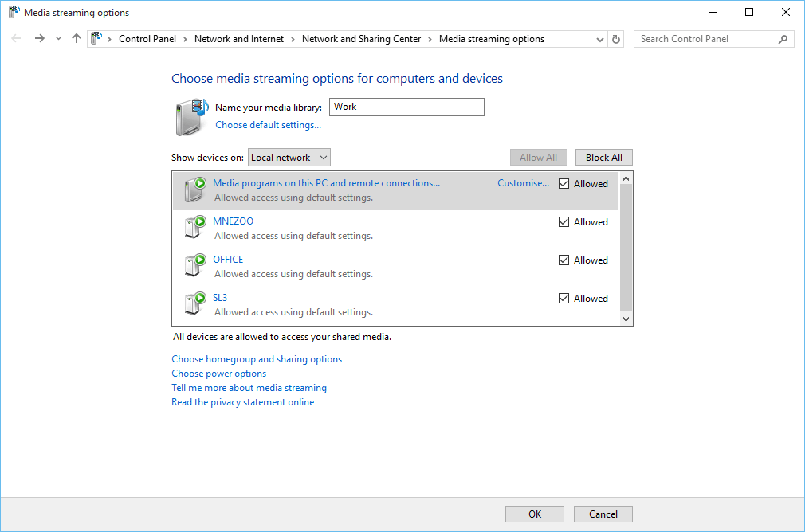Uncheck Allowed for OFFICE

[x=563, y=260]
